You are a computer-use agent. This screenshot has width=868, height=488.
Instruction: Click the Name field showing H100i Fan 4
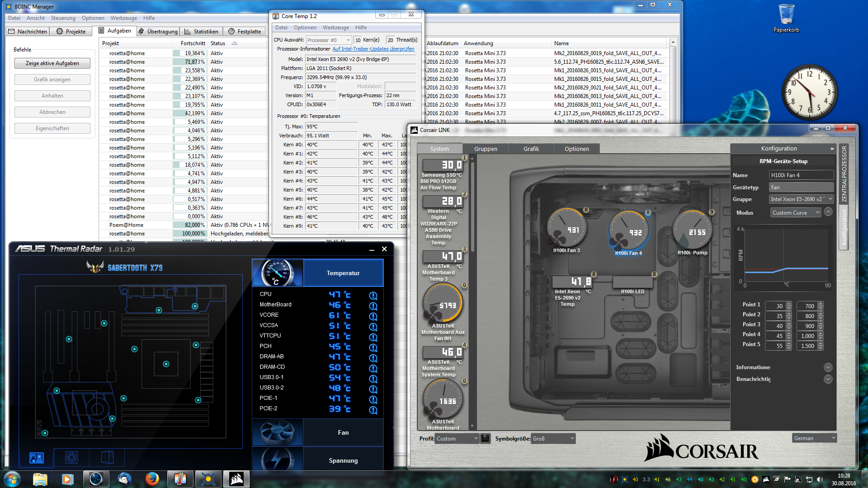pos(802,175)
